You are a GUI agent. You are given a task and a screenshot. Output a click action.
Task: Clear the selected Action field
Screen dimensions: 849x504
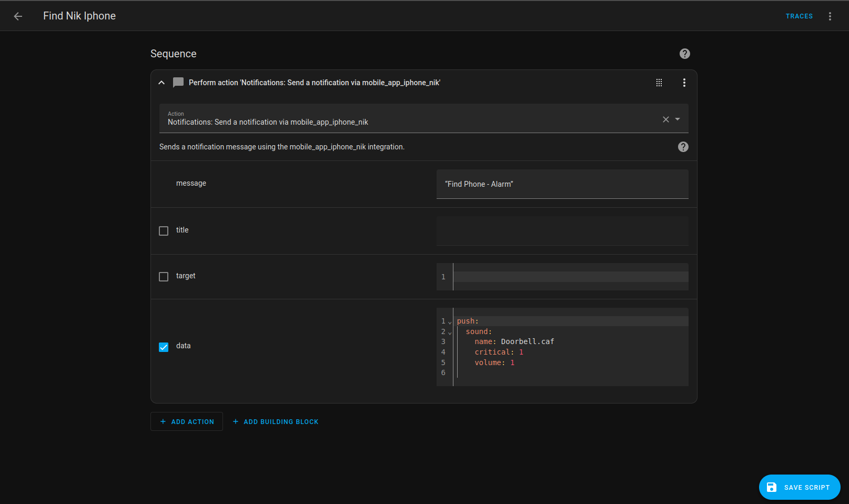point(666,119)
